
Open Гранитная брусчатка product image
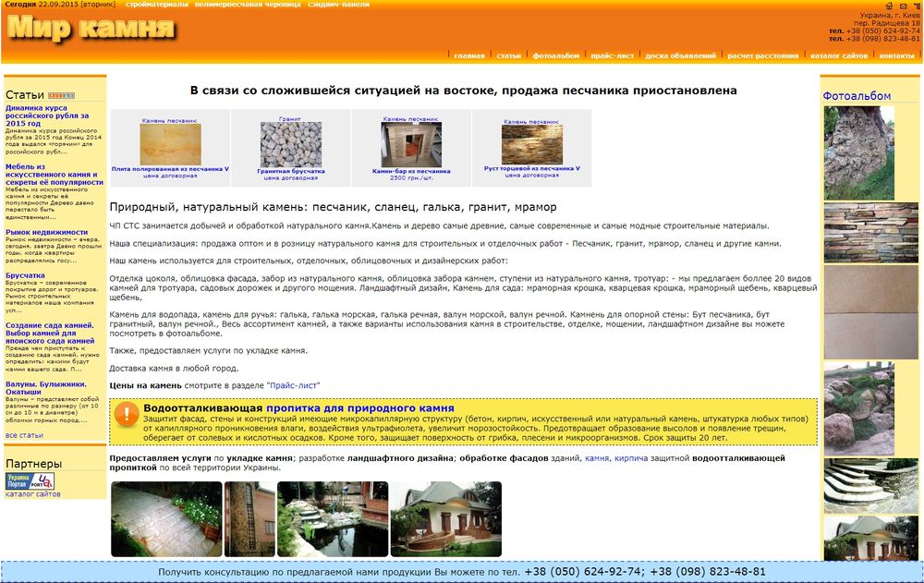[x=291, y=144]
